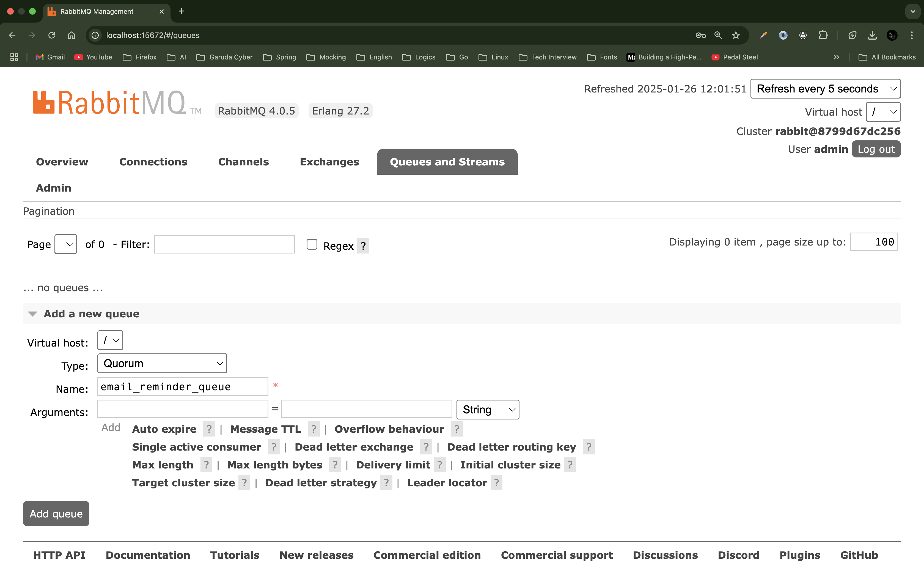This screenshot has width=924, height=578.
Task: Show help for Max length
Action: 206,465
